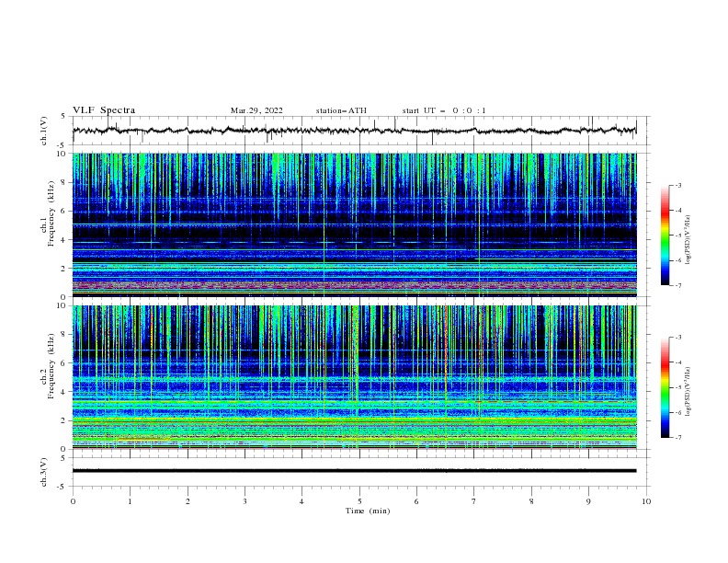Click the "ch.3(V)" waveform axis label
The height and width of the screenshot is (563, 728).
[x=44, y=472]
